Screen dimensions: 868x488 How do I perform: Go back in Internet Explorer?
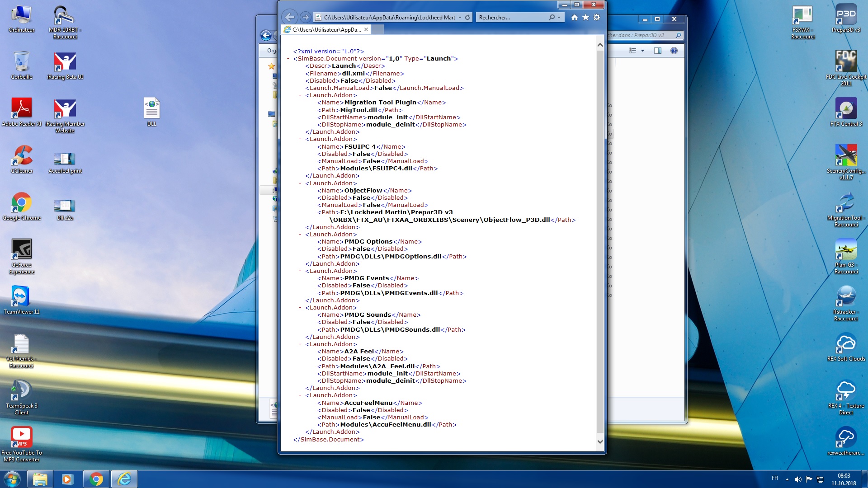pyautogui.click(x=290, y=17)
